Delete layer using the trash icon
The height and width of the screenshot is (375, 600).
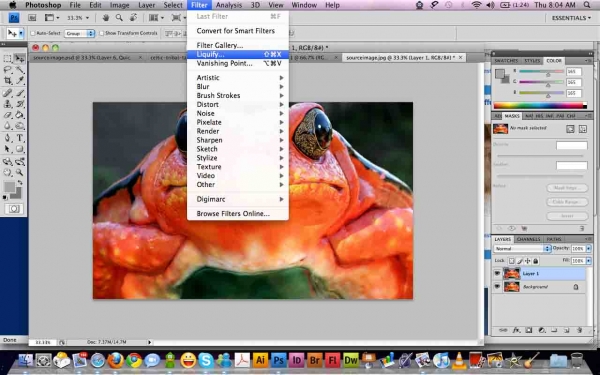point(579,330)
